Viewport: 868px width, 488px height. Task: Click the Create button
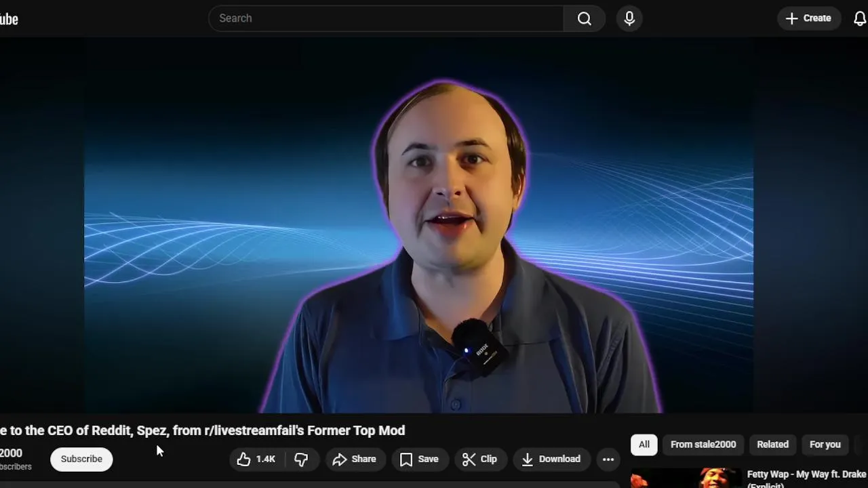click(808, 18)
